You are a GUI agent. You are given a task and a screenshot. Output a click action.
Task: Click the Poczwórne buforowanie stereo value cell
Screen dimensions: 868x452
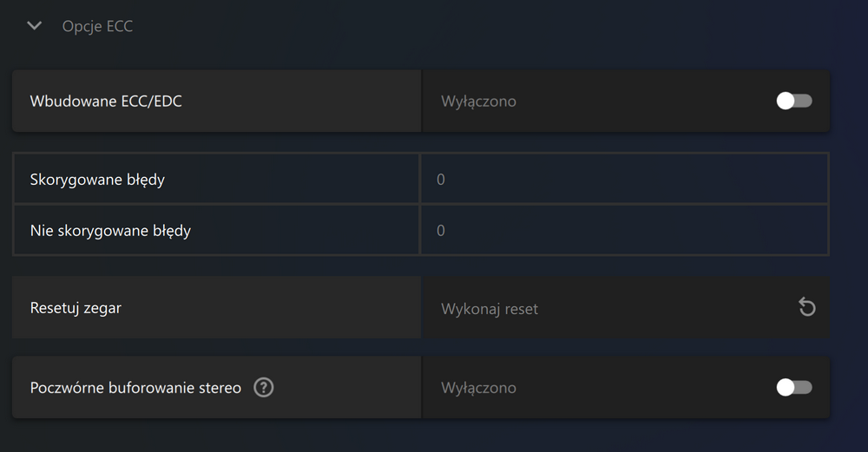626,387
